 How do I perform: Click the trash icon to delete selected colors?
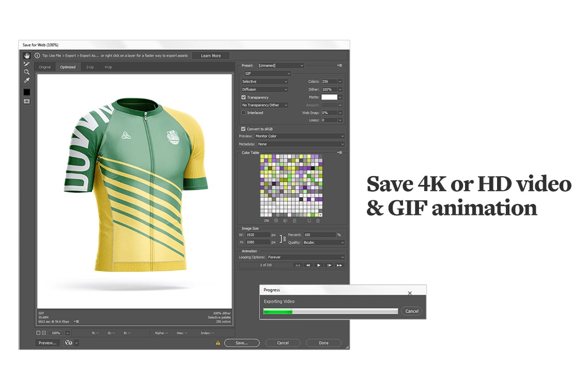tap(318, 221)
